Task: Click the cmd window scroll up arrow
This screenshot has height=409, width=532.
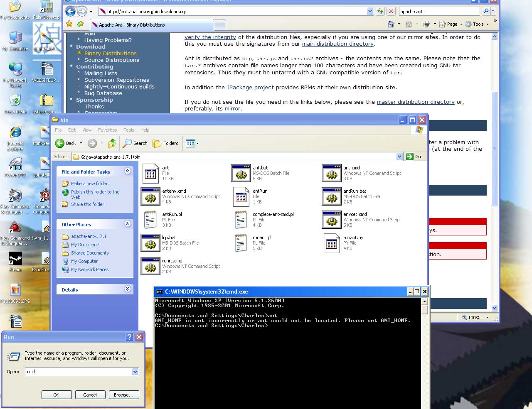Action: point(424,301)
